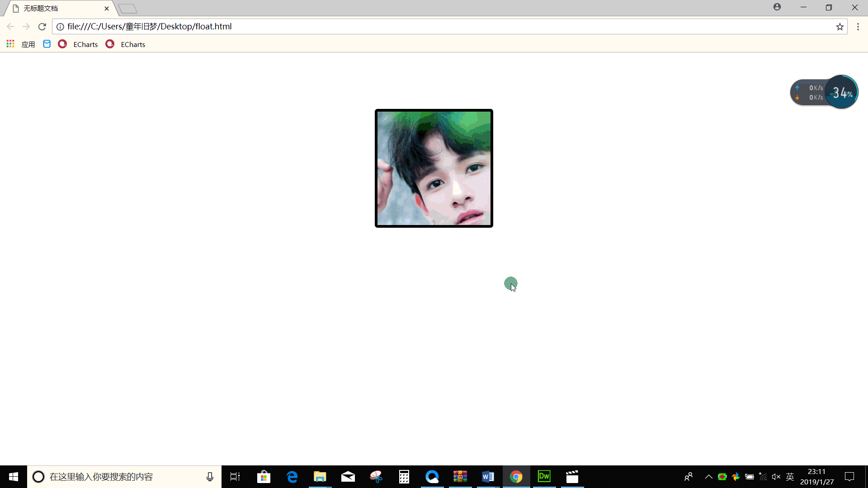Click the portrait photo on page
Screen dimensions: 868x488
(434, 168)
